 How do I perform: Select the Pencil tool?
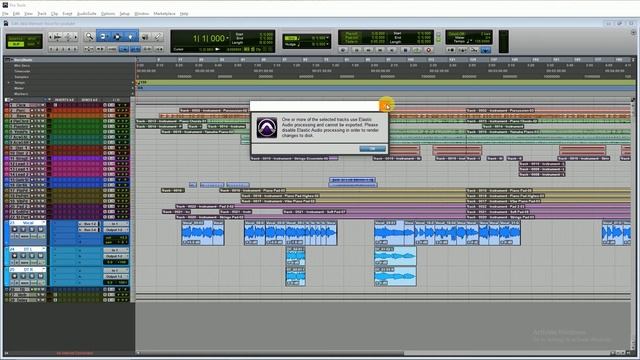(158, 37)
